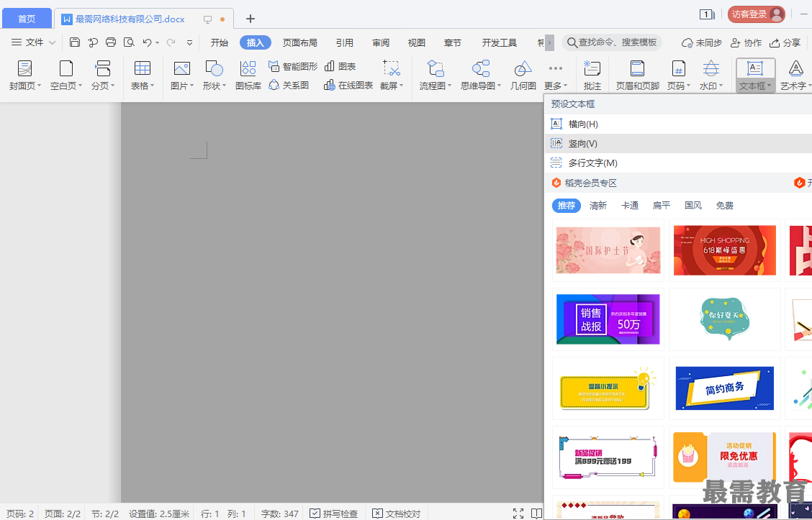812x520 pixels.
Task: Switch to the Chapter (章节) tab
Action: pyautogui.click(x=453, y=42)
